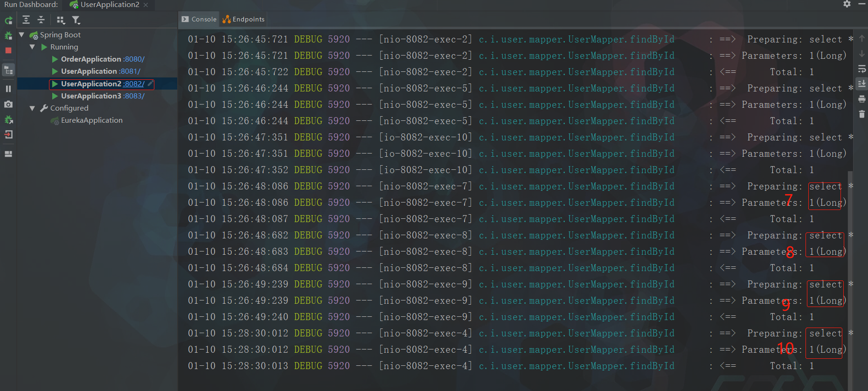This screenshot has width=868, height=391.
Task: Click the Exit icon with red arrow
Action: coord(8,135)
